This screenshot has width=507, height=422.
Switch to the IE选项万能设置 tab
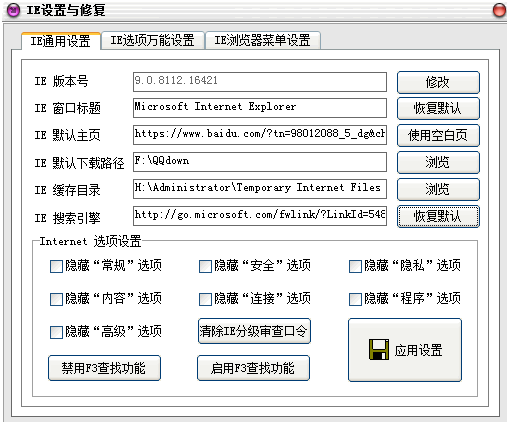click(x=153, y=40)
